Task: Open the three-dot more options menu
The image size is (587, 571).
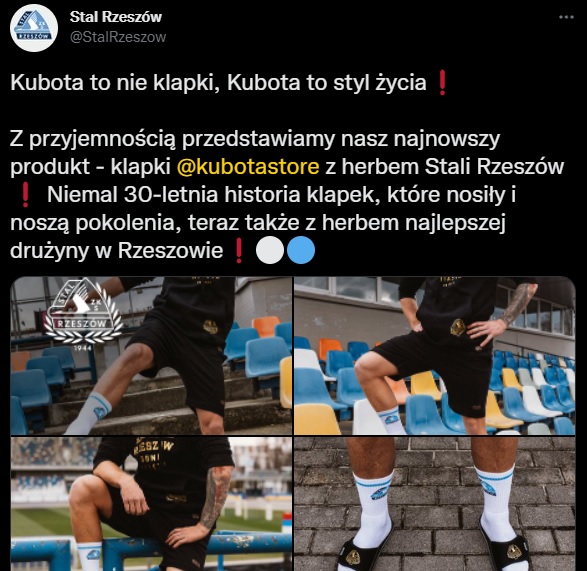Action: click(566, 17)
